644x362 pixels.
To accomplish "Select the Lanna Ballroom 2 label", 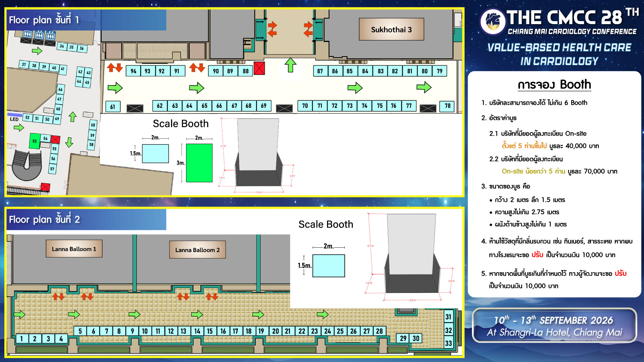I will point(197,250).
